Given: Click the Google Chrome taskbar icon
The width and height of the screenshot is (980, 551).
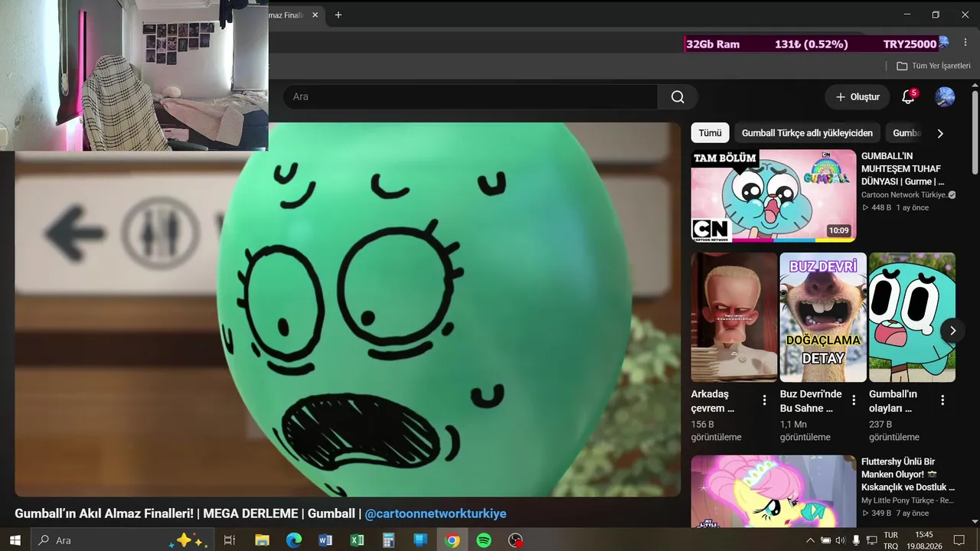Looking at the screenshot, I should 452,540.
